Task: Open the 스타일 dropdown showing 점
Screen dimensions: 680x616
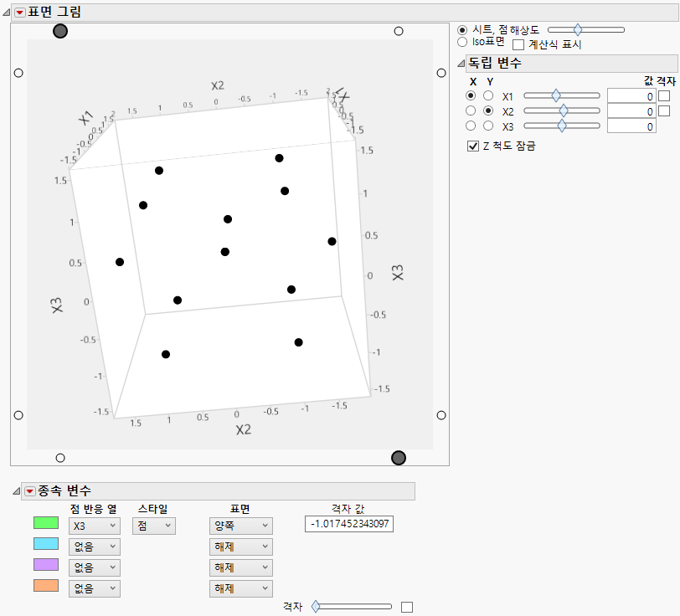Action: point(153,526)
